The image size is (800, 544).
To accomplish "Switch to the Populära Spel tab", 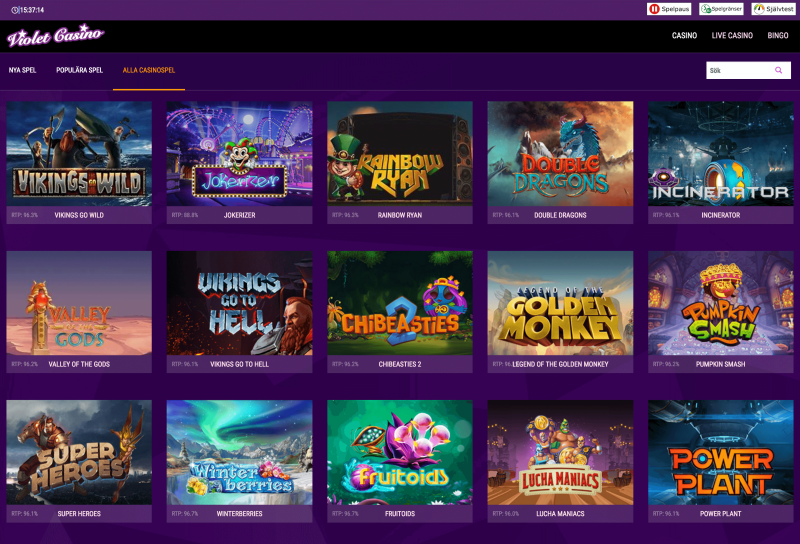I will (x=80, y=70).
